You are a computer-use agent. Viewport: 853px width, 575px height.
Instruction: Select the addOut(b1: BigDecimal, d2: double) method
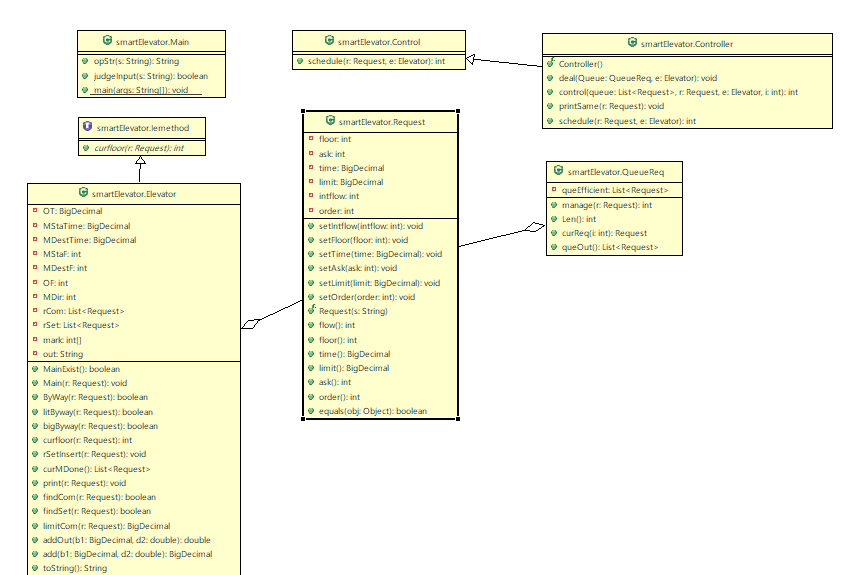click(127, 540)
